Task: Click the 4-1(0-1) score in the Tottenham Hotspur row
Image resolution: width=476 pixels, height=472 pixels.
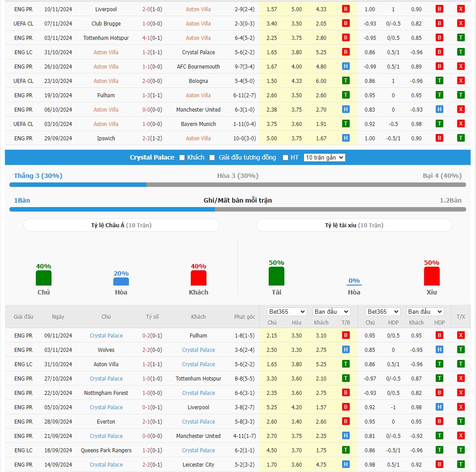Action: (152, 38)
